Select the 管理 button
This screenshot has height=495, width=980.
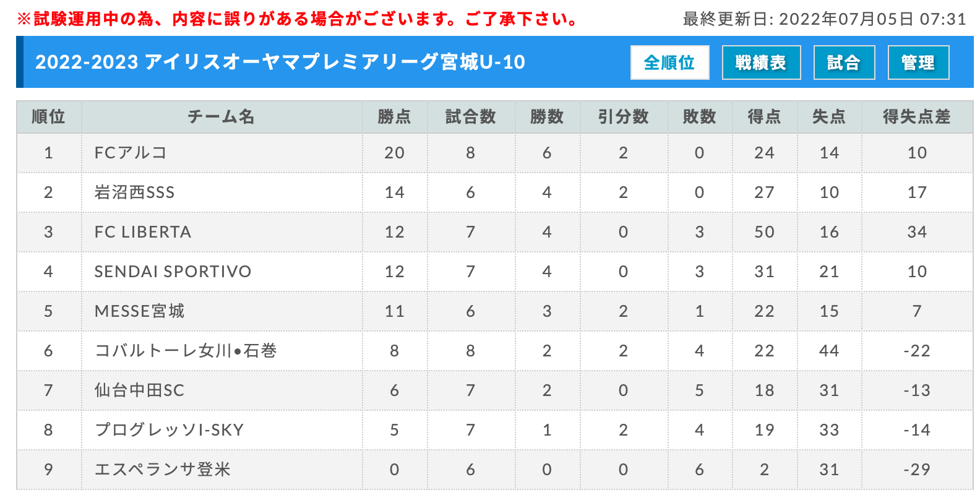tap(918, 62)
